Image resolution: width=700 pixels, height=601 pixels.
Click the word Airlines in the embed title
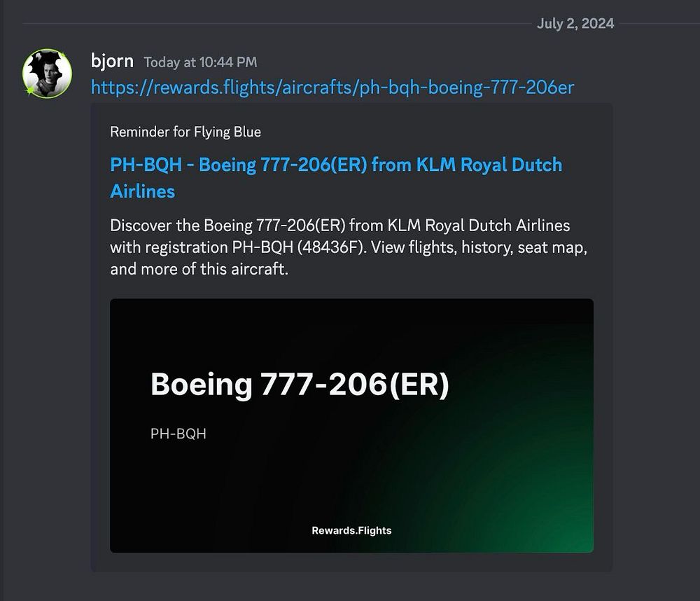142,191
